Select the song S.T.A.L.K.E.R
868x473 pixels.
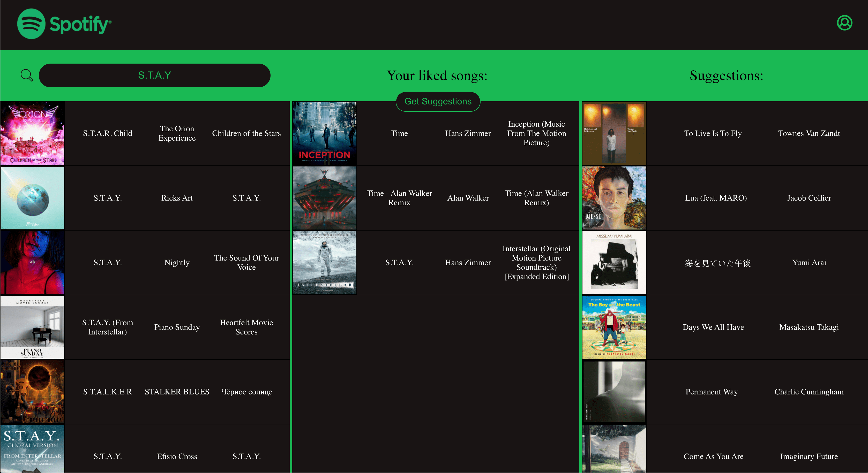(x=108, y=392)
